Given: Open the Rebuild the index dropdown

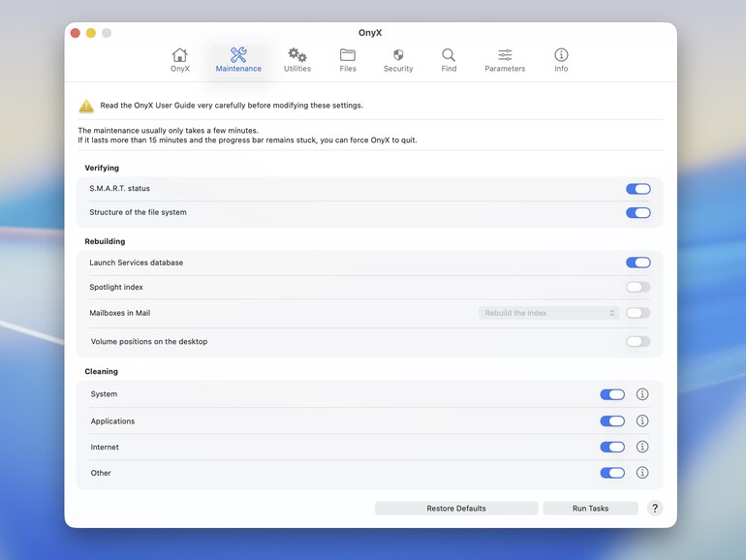Looking at the screenshot, I should pos(549,313).
